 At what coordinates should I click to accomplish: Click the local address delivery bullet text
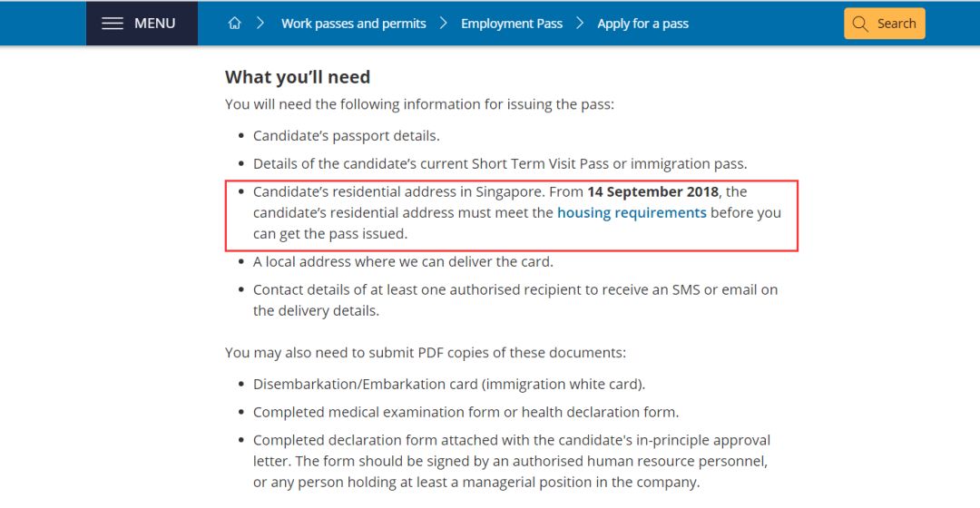403,261
